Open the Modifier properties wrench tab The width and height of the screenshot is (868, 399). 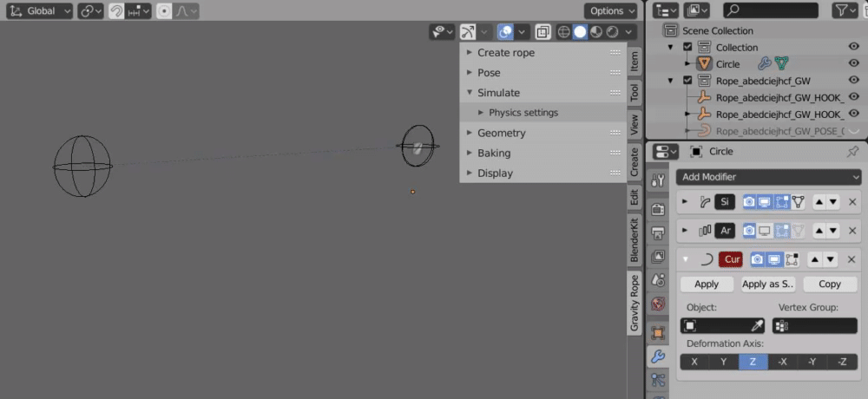coord(658,356)
